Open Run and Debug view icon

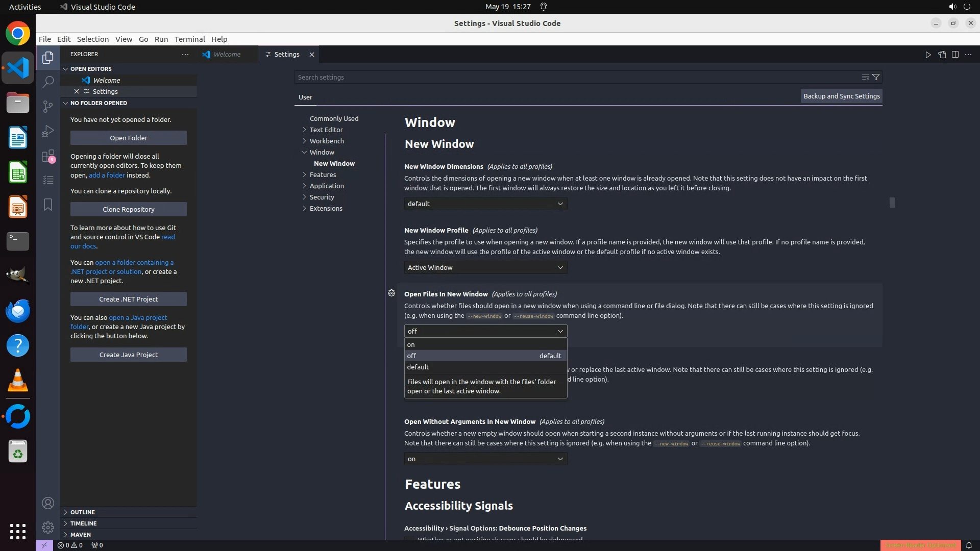(48, 131)
